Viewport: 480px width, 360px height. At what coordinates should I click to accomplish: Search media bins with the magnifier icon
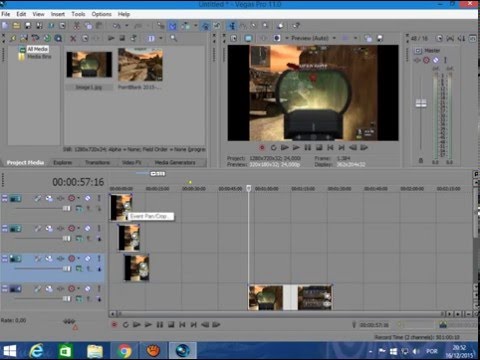click(x=173, y=38)
